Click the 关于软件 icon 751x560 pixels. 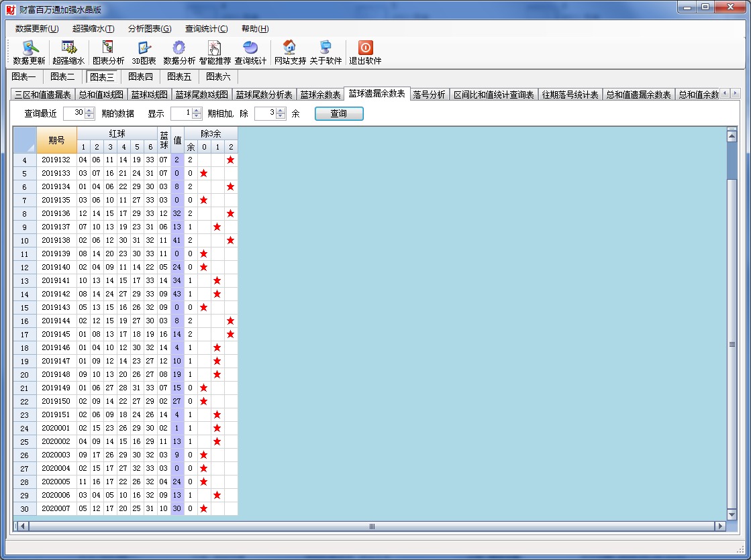coord(326,52)
